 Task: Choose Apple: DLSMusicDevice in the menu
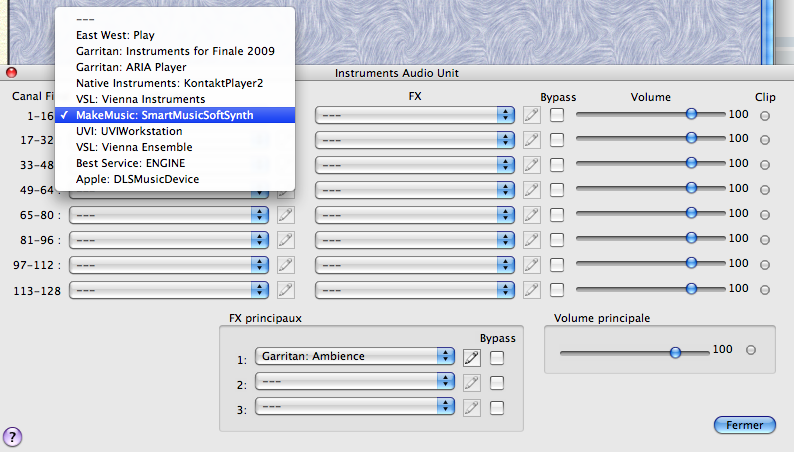tap(137, 179)
